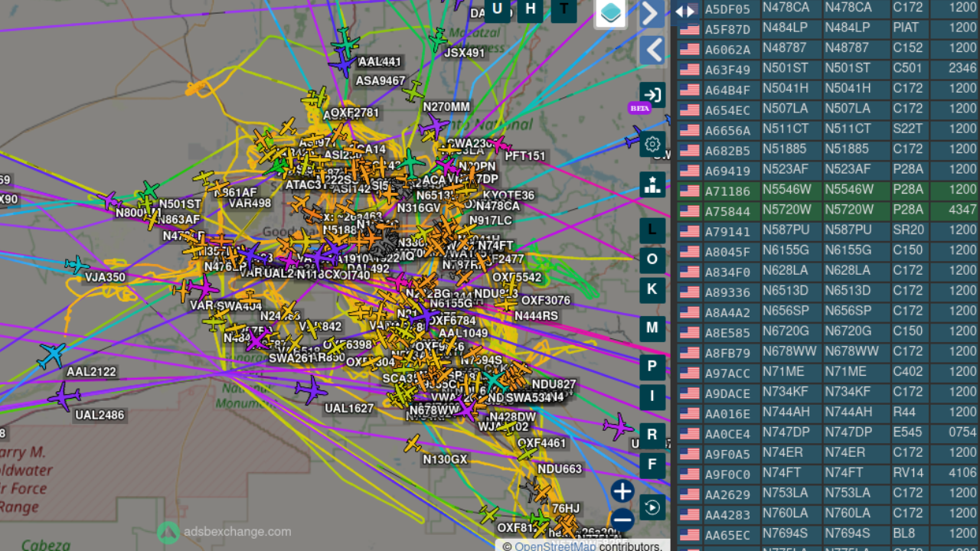Select the N51885 table row
980x551 pixels.
(x=828, y=149)
